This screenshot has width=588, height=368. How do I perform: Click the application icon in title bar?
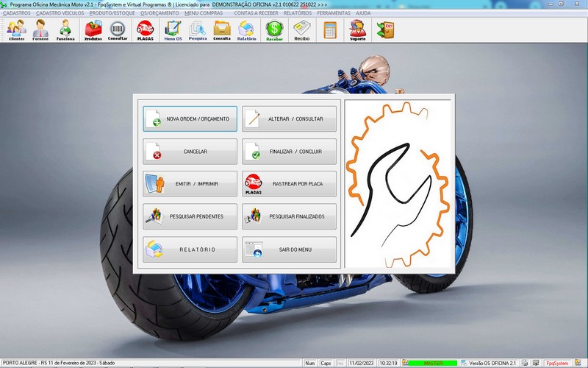point(4,4)
